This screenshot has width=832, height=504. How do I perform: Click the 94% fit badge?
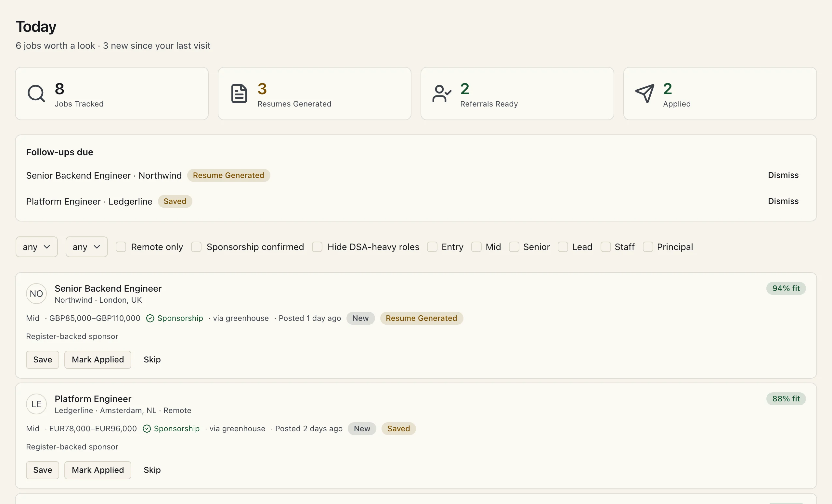pyautogui.click(x=786, y=288)
